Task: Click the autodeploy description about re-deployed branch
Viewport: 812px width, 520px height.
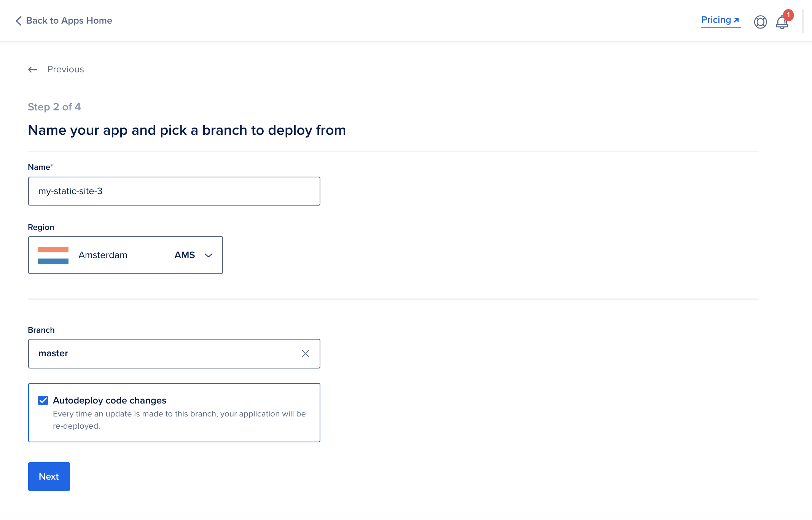Action: click(179, 420)
